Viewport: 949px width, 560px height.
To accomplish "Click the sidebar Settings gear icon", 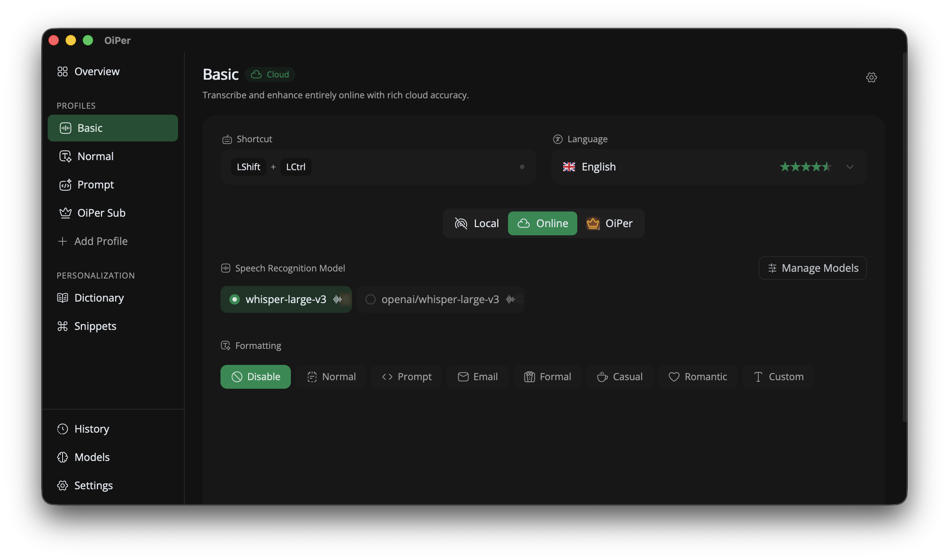I will (63, 485).
